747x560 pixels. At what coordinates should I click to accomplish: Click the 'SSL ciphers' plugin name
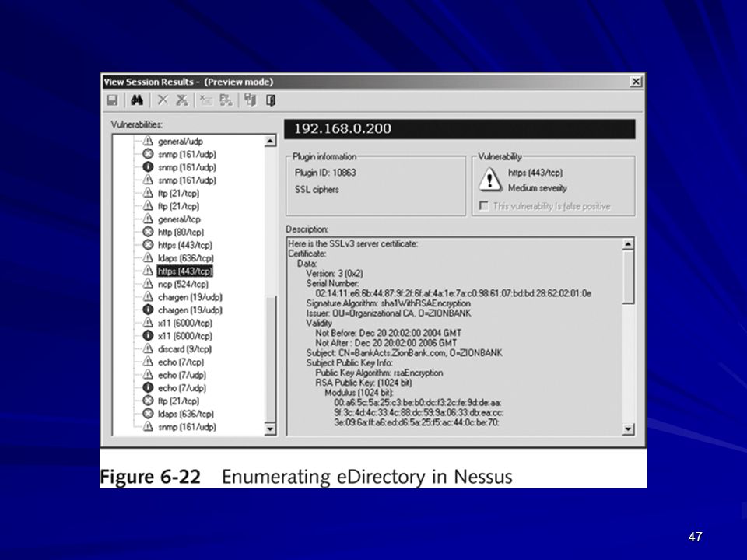coord(317,190)
